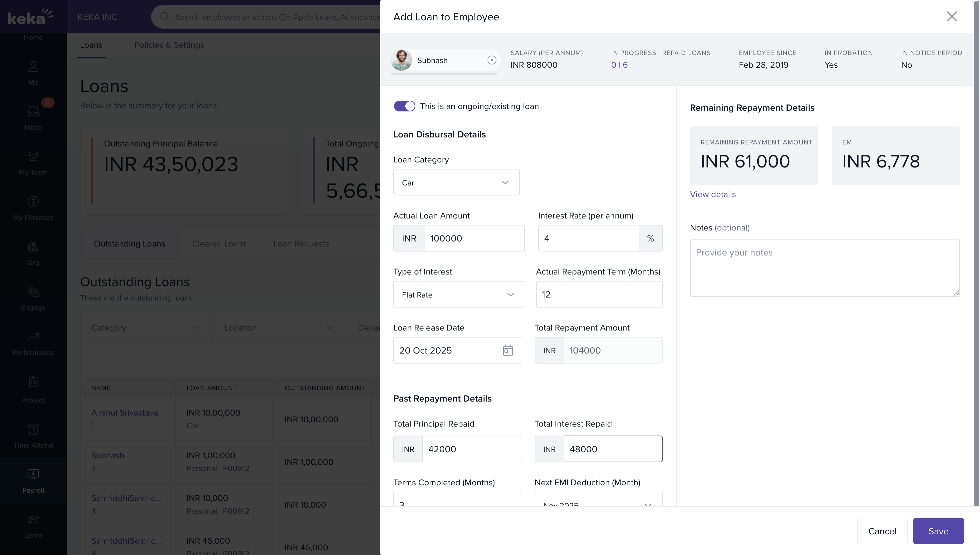Click the search magnifier icon
980x555 pixels.
click(165, 17)
